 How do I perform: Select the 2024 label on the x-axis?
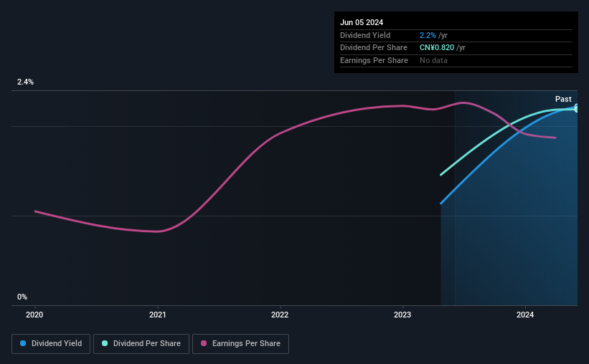(x=525, y=315)
